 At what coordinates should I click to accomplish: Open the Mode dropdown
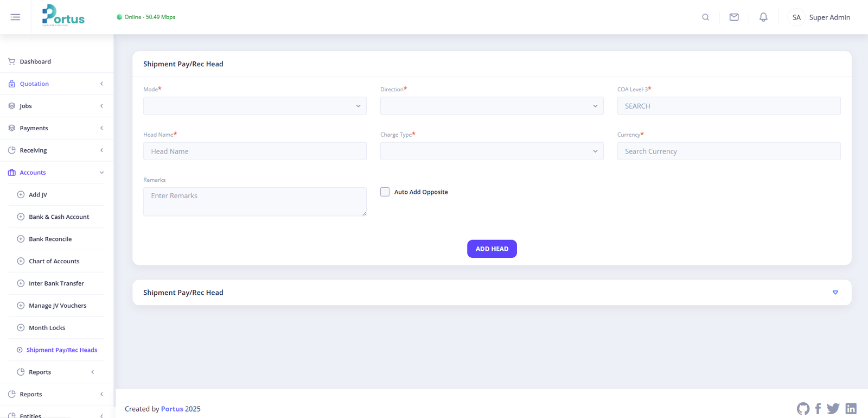[254, 106]
